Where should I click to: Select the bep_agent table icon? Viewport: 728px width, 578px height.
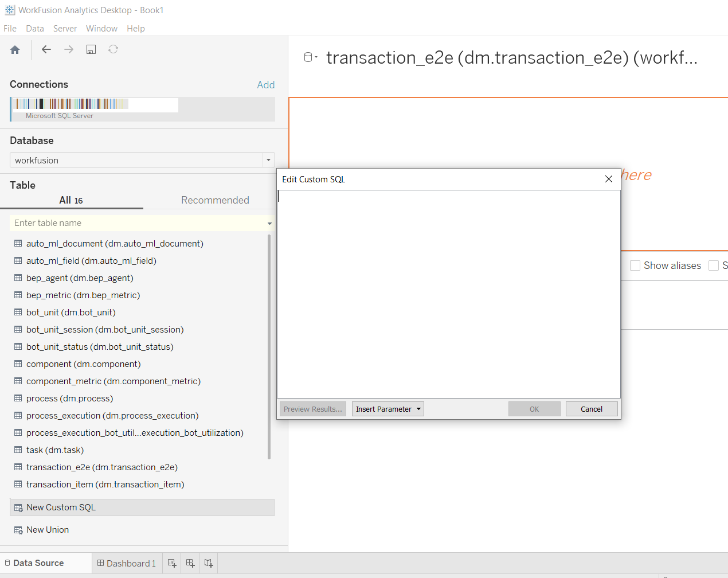[x=18, y=278]
